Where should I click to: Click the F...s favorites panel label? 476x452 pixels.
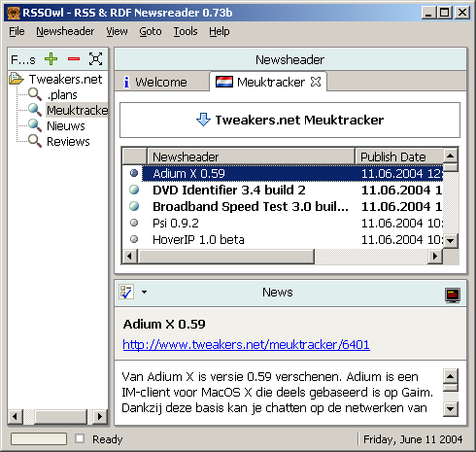[x=23, y=59]
